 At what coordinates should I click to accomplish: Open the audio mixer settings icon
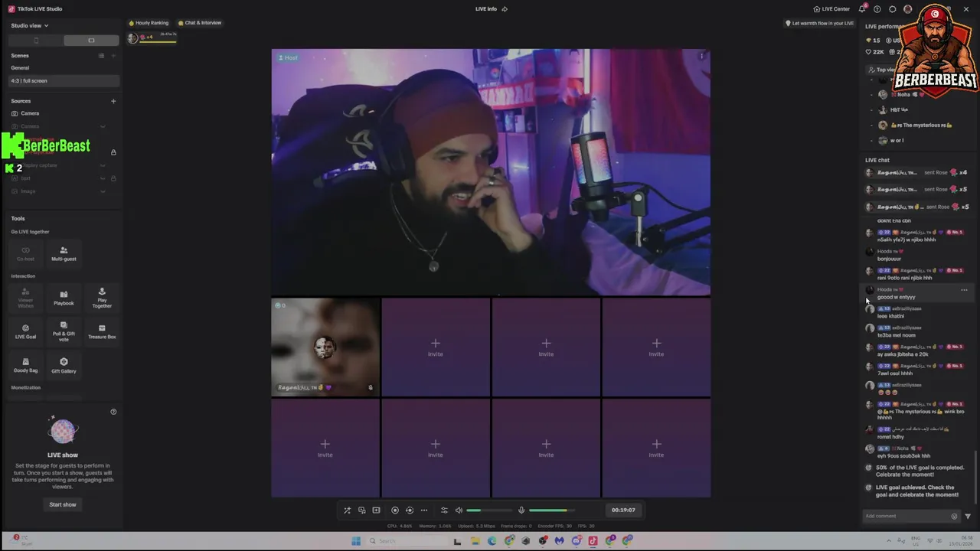click(444, 510)
